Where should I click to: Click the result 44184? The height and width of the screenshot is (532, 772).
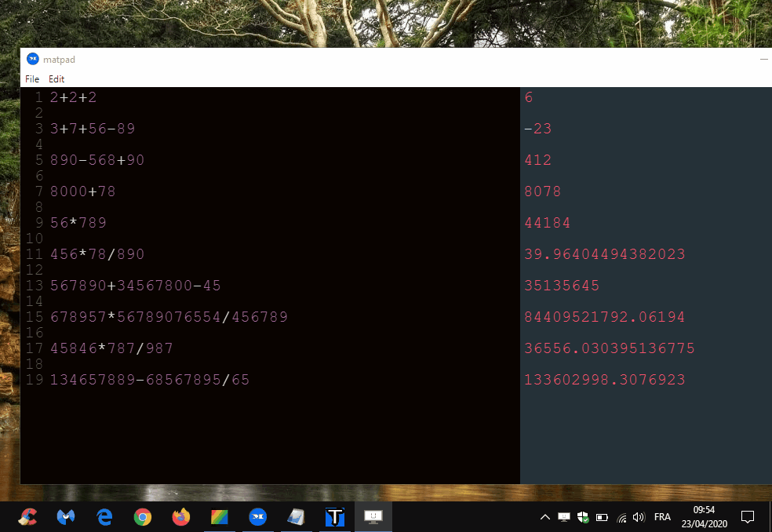(548, 223)
